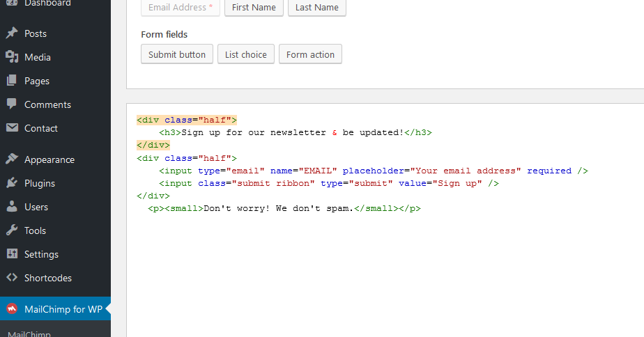Click the Posts pushpin icon

click(12, 33)
